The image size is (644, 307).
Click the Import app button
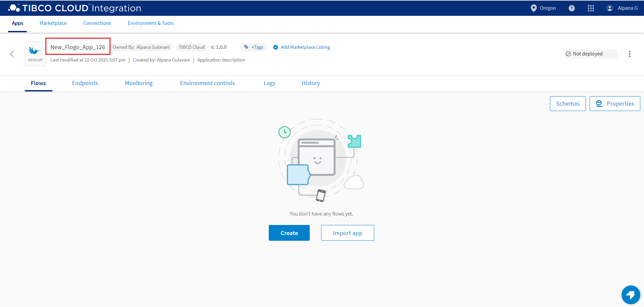(x=347, y=233)
